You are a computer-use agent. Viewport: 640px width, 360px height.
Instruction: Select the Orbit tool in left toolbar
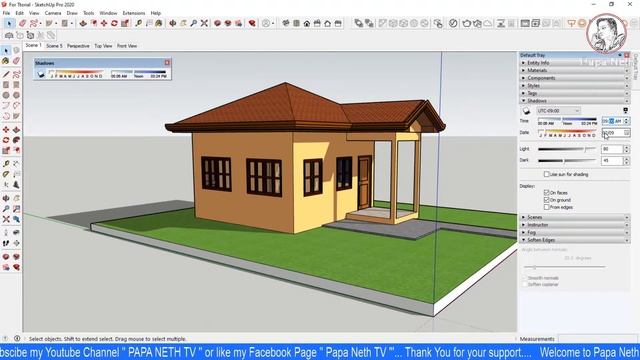point(6,198)
